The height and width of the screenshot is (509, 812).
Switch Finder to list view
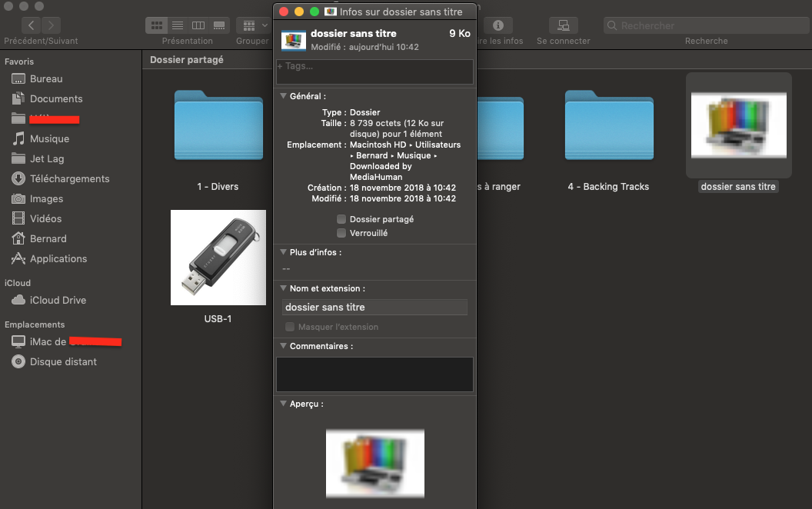[x=178, y=25]
